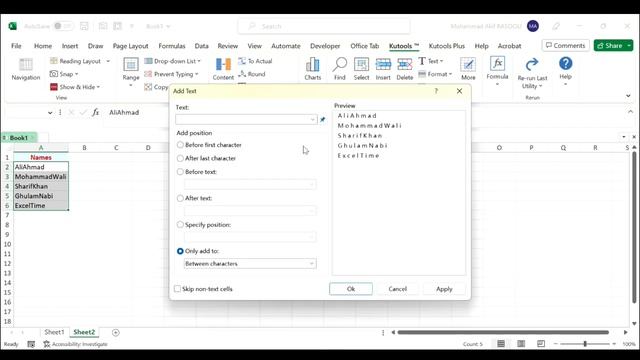Expand Drop-down List menu
This screenshot has width=640, height=360.
[199, 61]
